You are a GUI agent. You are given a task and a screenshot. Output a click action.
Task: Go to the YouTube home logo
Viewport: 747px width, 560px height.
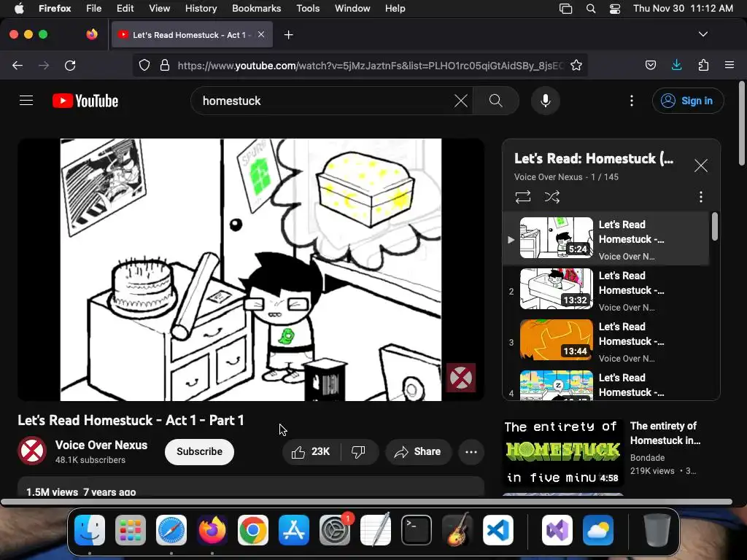(85, 101)
